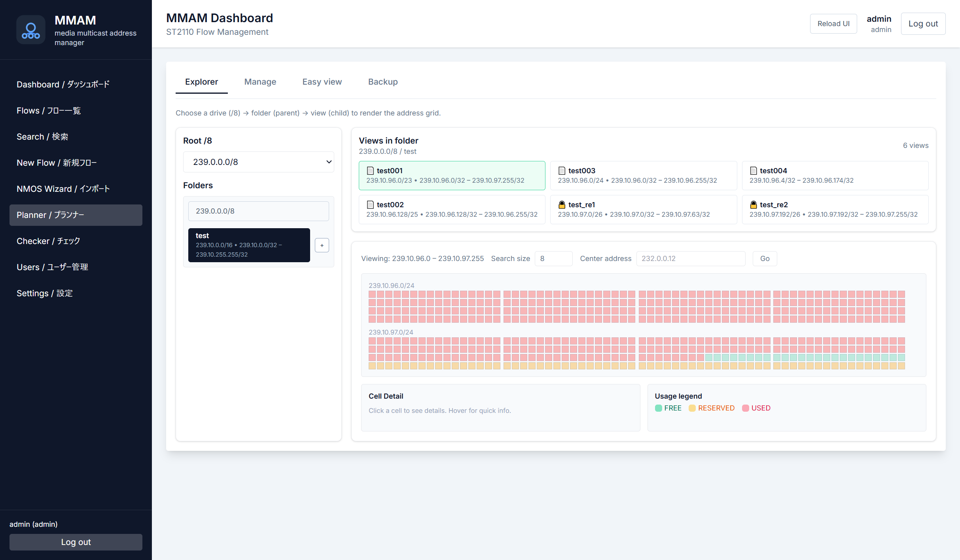This screenshot has height=560, width=960.
Task: Click the MMAM logo icon in the sidebar
Action: pos(30,30)
